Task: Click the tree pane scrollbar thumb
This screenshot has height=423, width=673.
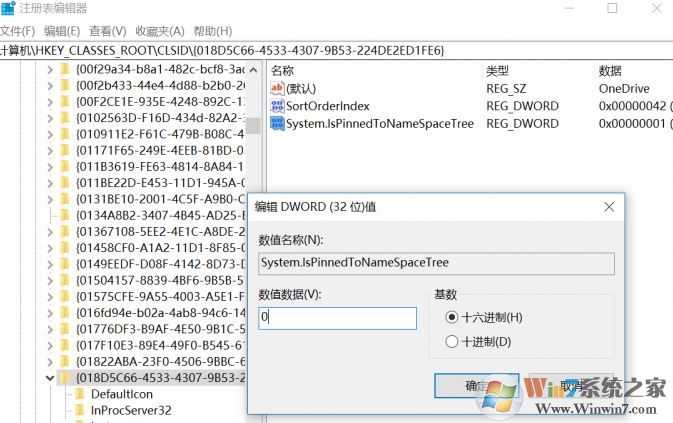Action: coord(254,126)
